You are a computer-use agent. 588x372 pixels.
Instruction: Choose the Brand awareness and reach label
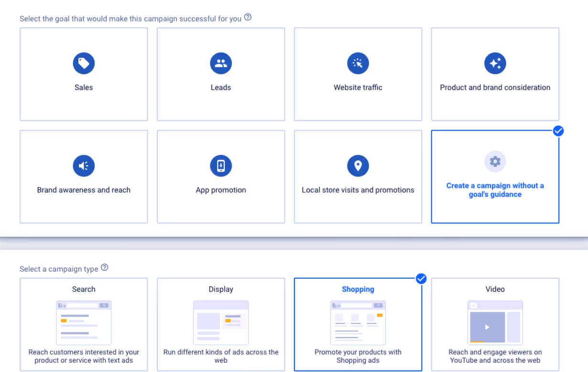(84, 190)
